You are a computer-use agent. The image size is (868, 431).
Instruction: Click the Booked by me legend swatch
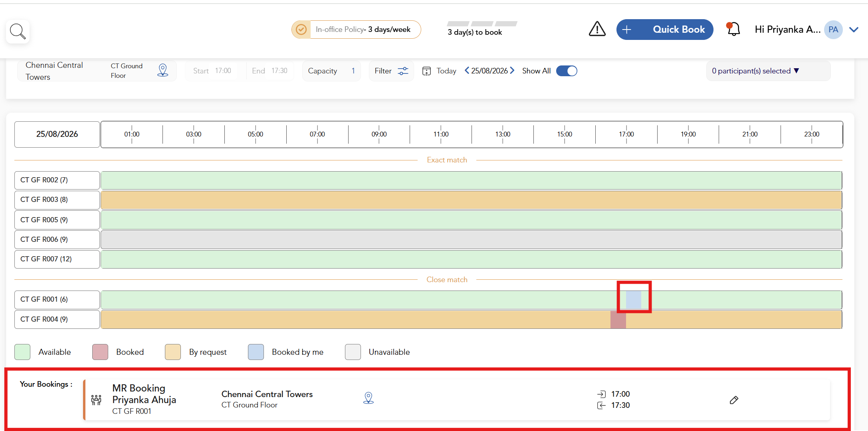(256, 352)
